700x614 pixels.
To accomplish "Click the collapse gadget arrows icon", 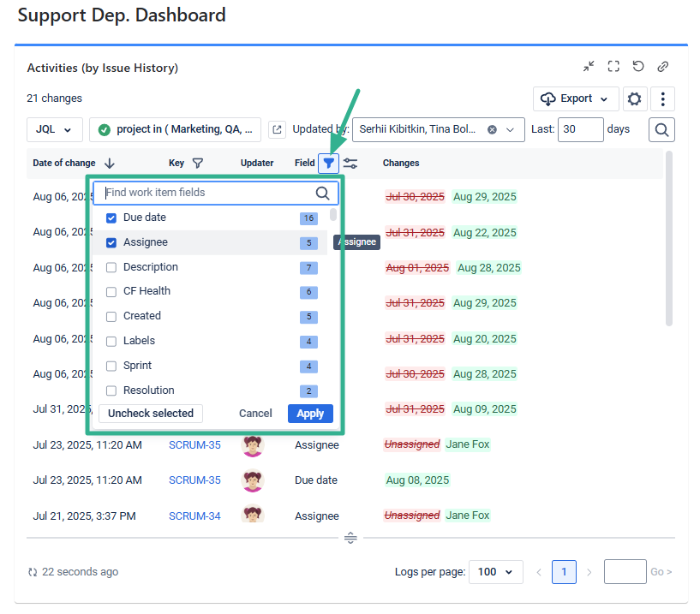I will [589, 67].
